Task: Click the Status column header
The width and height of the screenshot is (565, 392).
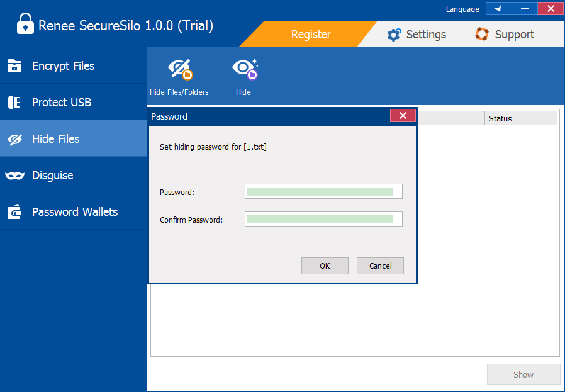Action: 521,118
